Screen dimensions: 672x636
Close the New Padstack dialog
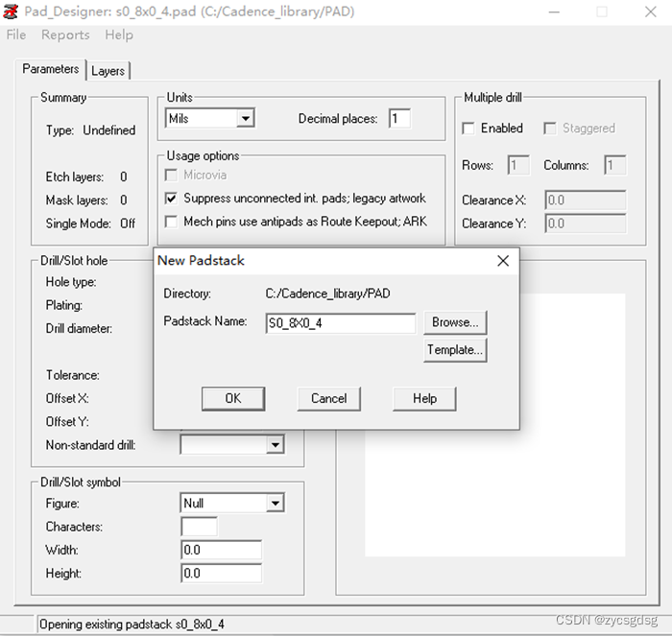coord(502,261)
